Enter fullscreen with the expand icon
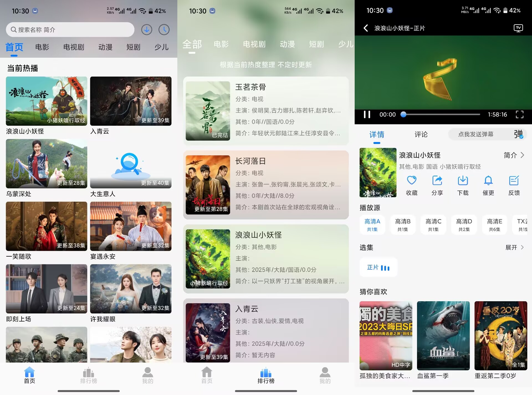Screen dimensions: 532x395 (x=520, y=114)
